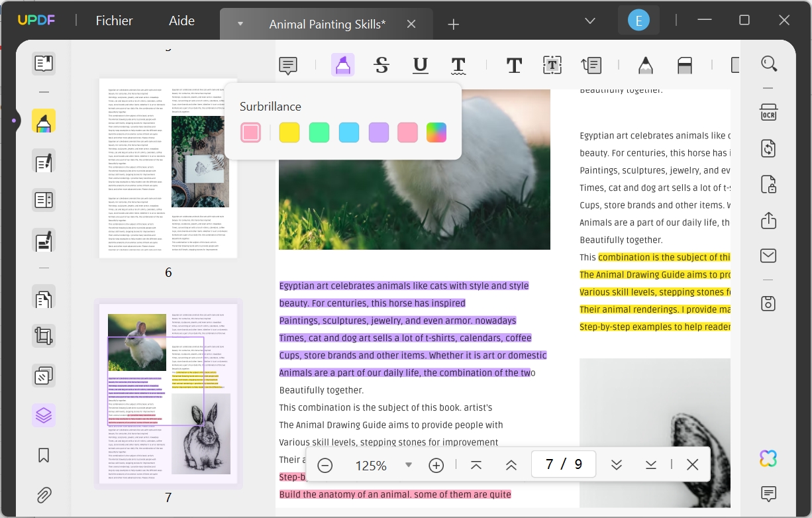
Task: Open the Share icon in the right sidebar
Action: pos(768,221)
